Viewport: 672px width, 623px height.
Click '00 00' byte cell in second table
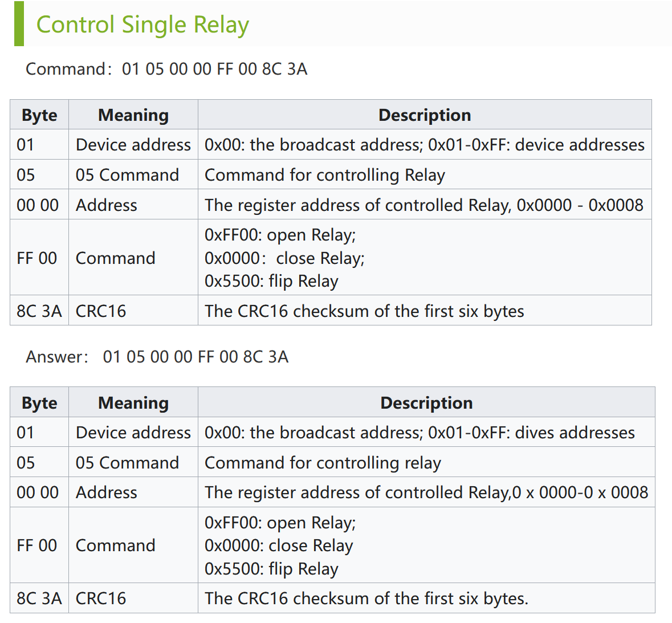38,492
